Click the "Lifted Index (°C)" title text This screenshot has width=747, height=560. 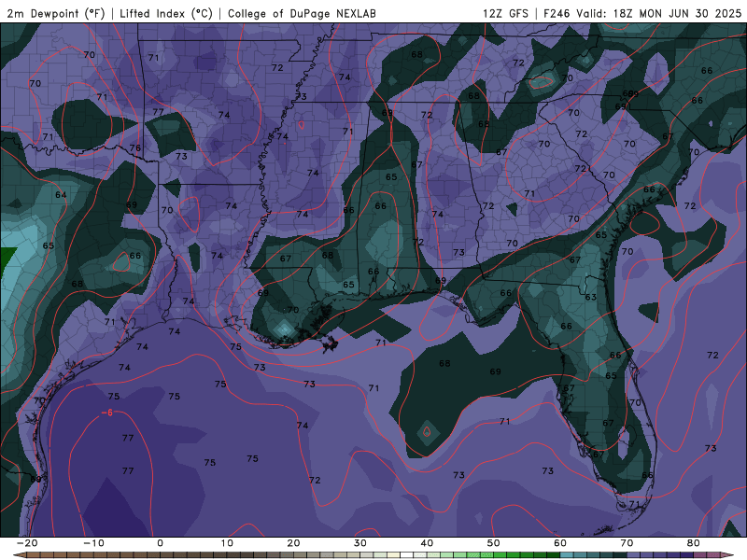(166, 13)
